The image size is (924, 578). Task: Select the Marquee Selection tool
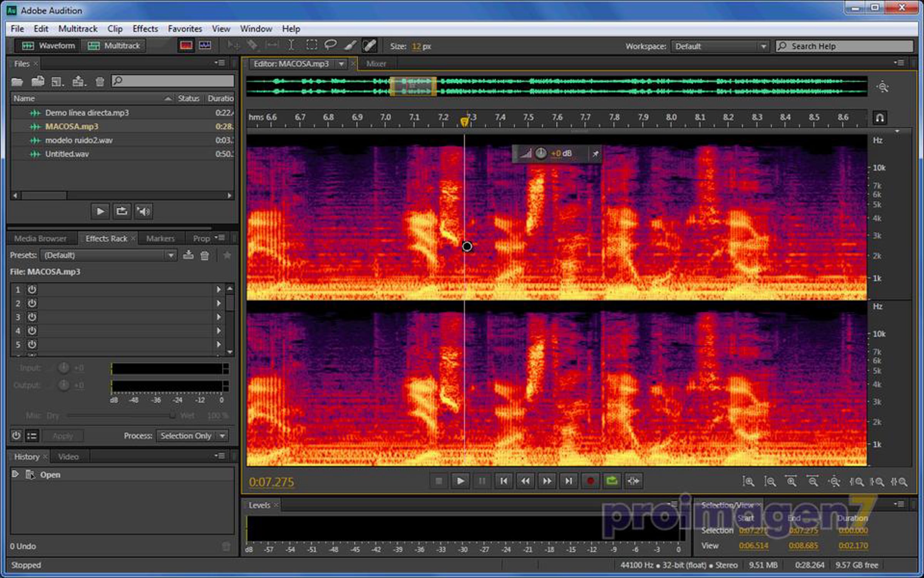pyautogui.click(x=311, y=45)
